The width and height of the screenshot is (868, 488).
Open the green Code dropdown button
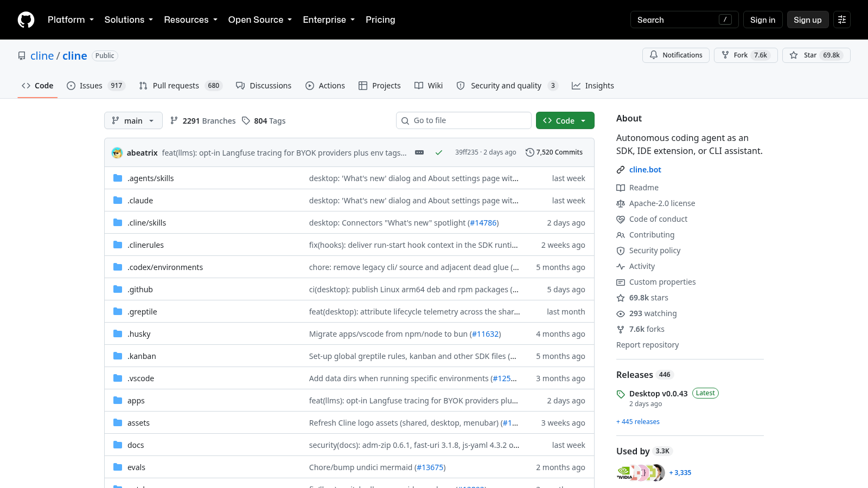click(x=565, y=120)
